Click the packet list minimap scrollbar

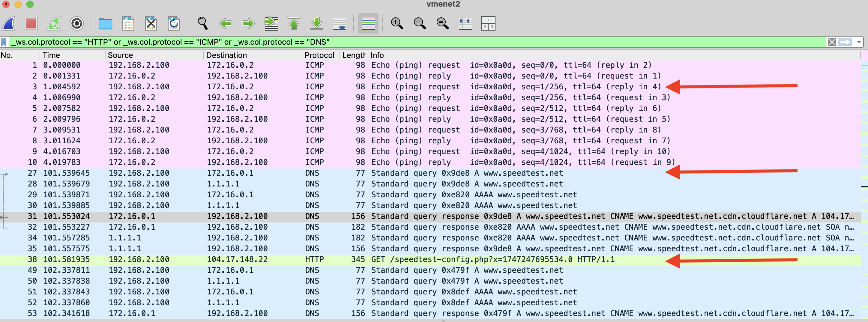click(x=864, y=185)
